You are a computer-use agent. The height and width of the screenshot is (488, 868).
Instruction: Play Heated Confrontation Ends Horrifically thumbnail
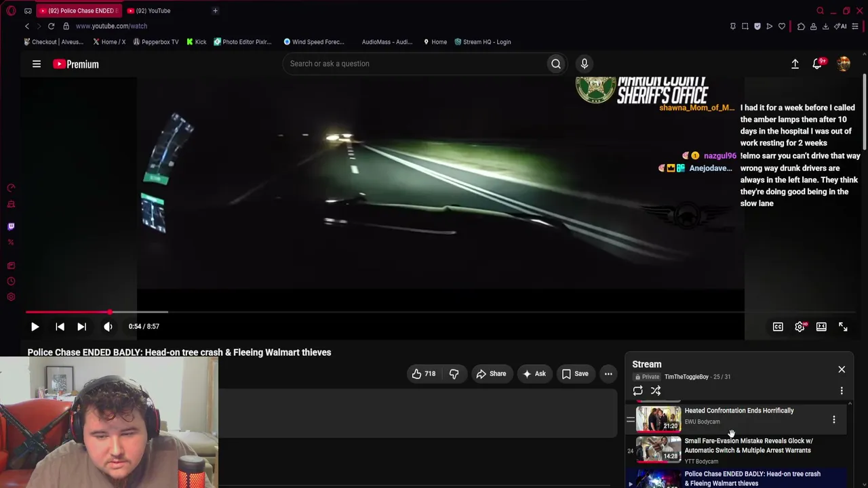click(x=658, y=419)
